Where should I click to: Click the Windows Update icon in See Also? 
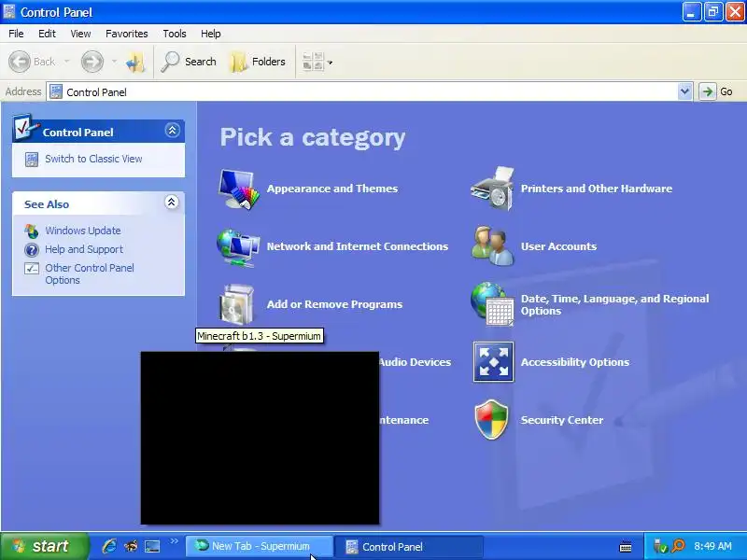pyautogui.click(x=32, y=231)
